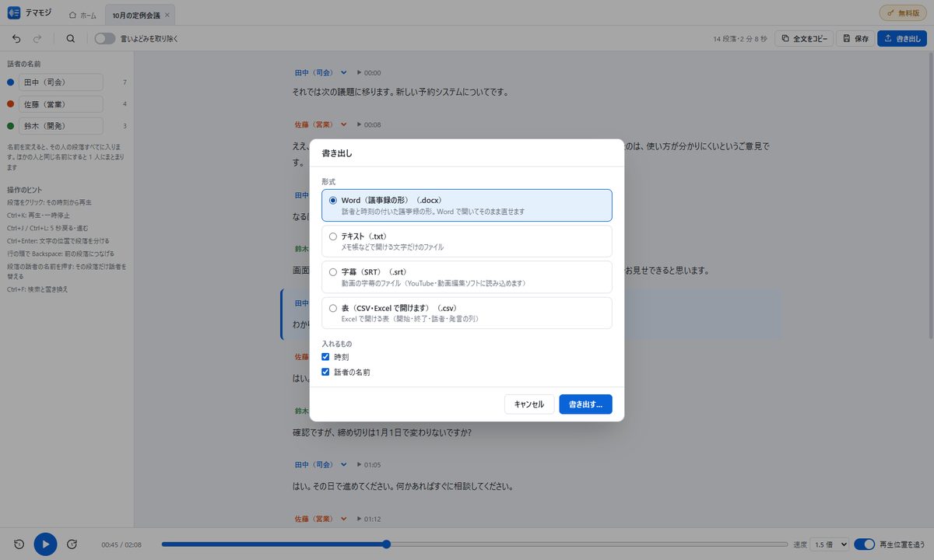934x560 pixels.
Task: Uncheck the 話者の名前 checkbox
Action: click(326, 373)
